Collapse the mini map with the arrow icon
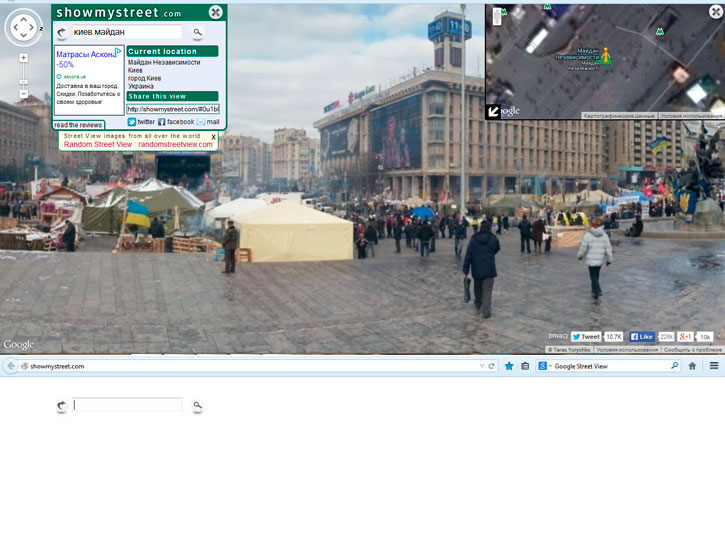Image resolution: width=725 pixels, height=560 pixels. 493,111
